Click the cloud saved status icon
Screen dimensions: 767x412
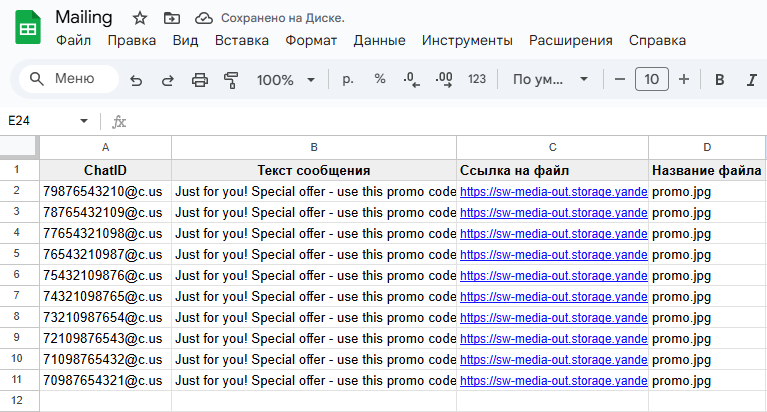tap(204, 18)
